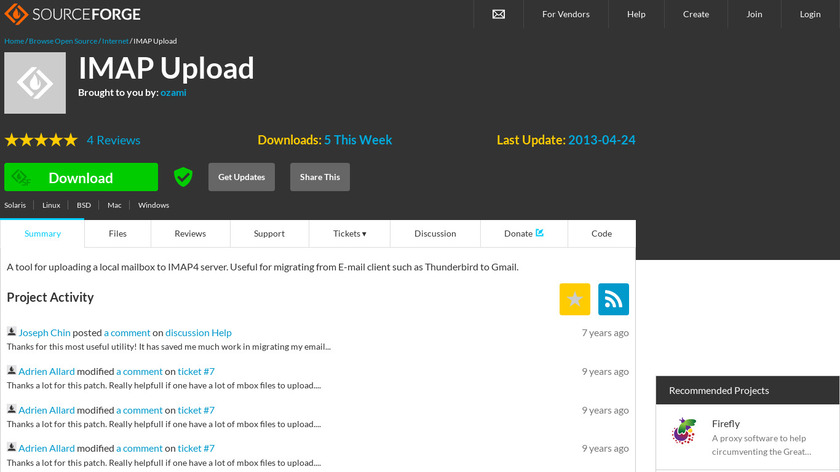Open a comment link in Joseph Chin row
Viewport: 840px width, 472px height.
127,333
